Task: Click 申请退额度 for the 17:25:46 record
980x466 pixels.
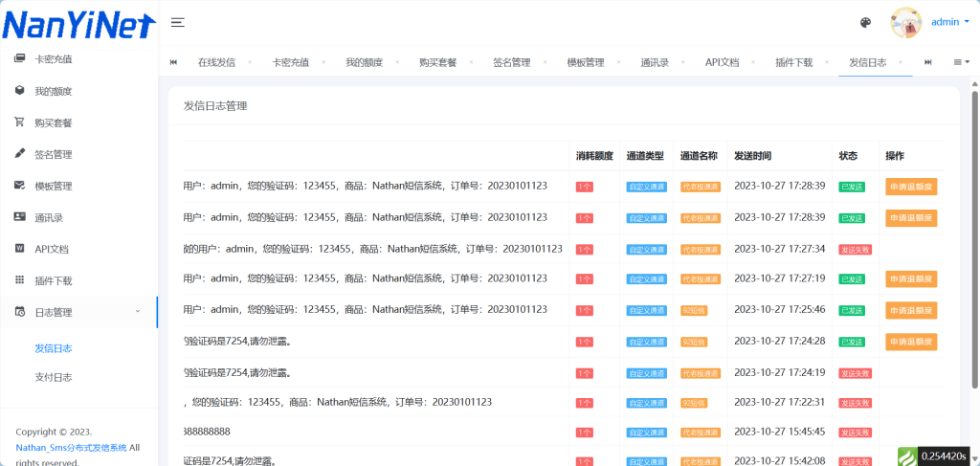Action: [x=911, y=310]
